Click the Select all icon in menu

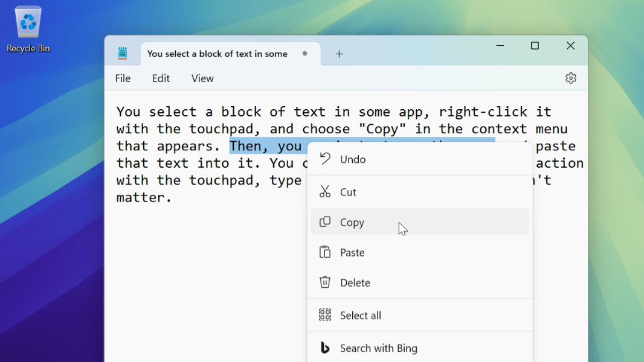click(325, 315)
